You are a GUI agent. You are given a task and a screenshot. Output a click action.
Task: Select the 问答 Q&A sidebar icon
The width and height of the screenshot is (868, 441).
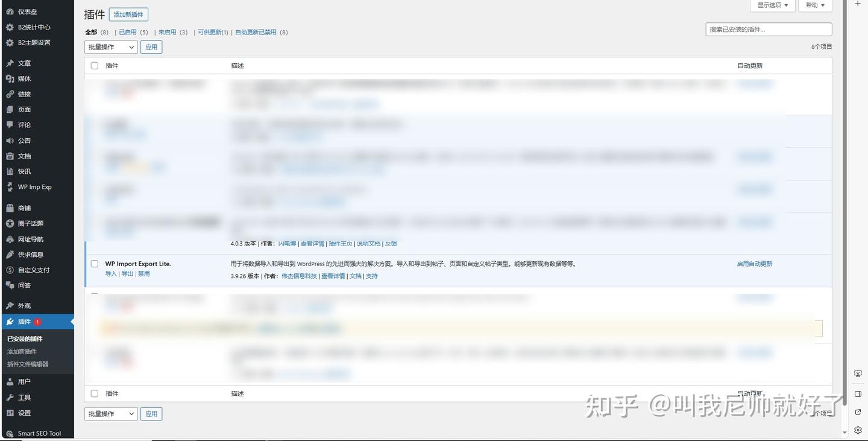tap(8, 285)
